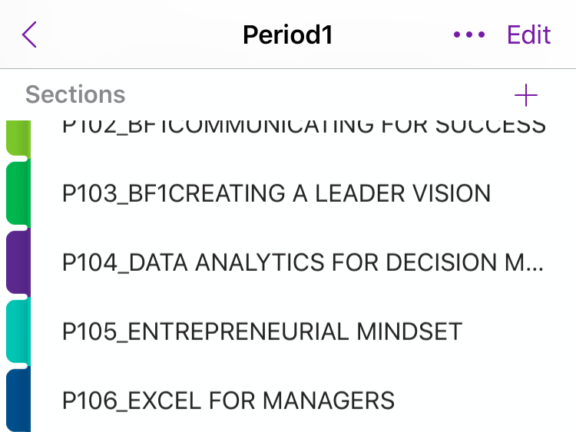576x432 pixels.
Task: Tap the back arrow icon
Action: [29, 35]
